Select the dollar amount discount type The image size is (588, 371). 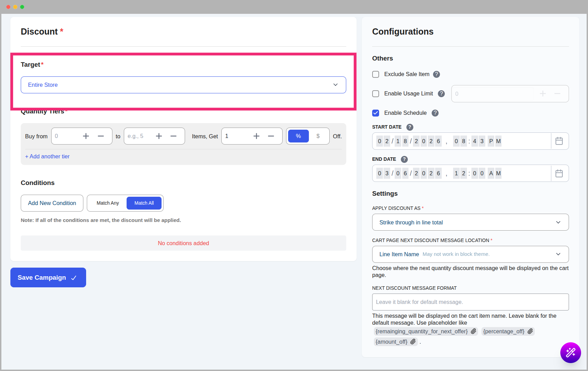coord(318,136)
